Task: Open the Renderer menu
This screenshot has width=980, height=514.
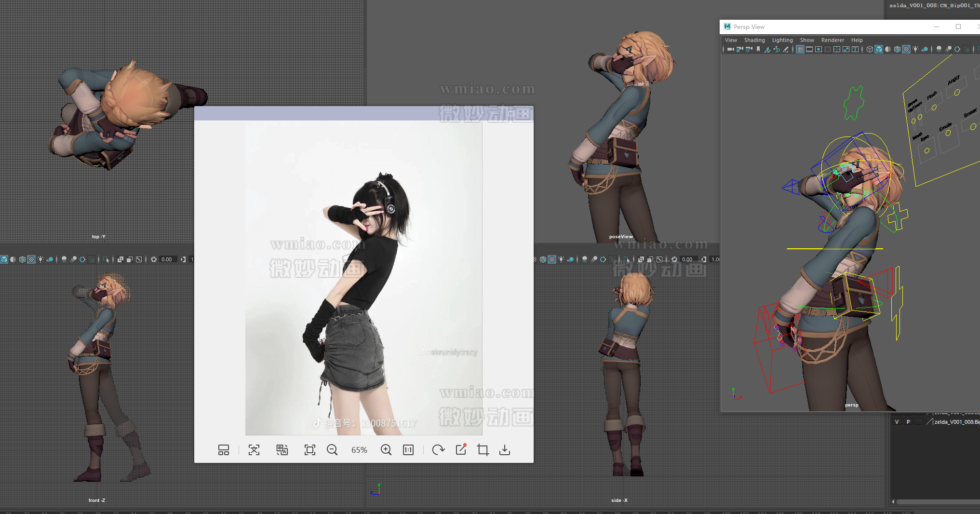Action: pyautogui.click(x=832, y=40)
